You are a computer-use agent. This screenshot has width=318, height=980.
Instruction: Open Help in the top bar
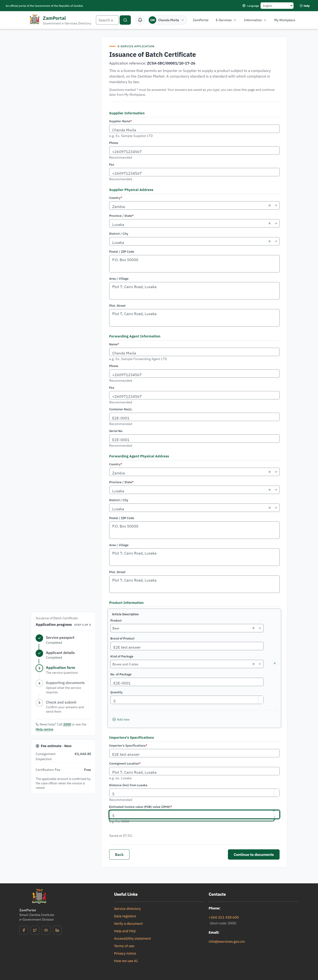(305, 6)
